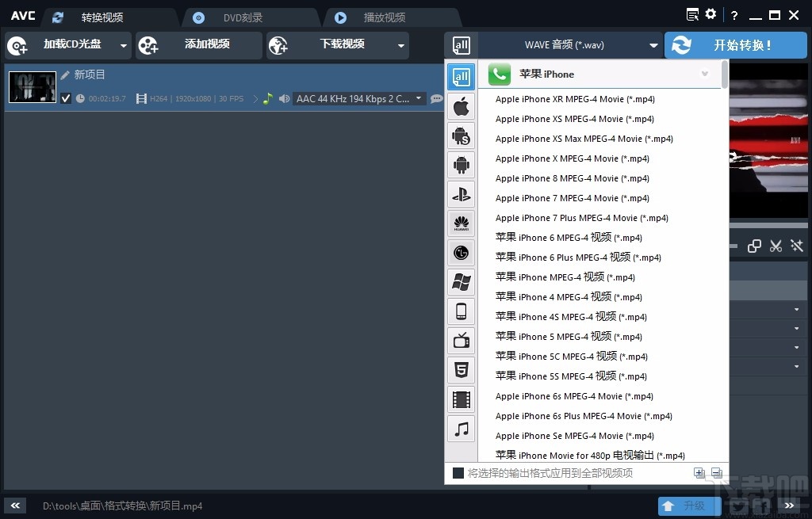The height and width of the screenshot is (519, 812).
Task: Enable the checkbox on the video item
Action: 66,98
